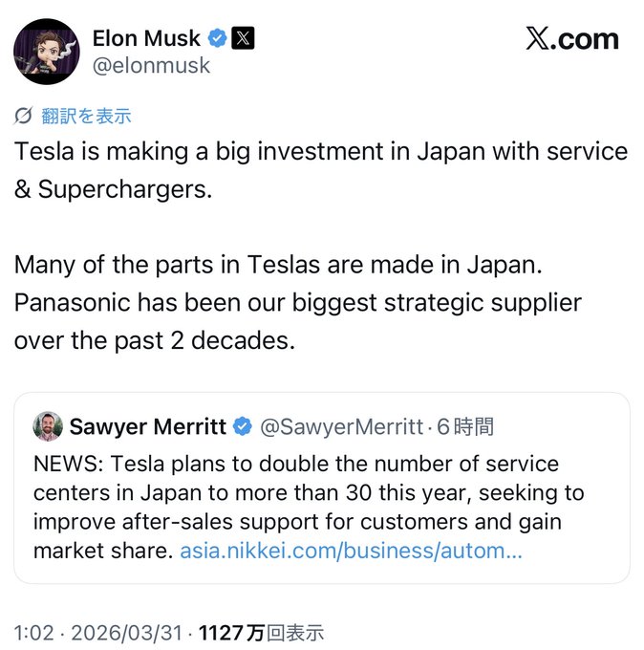This screenshot has width=644, height=650.
Task: Click Sawyer Merritt's verified badge
Action: pos(244,426)
